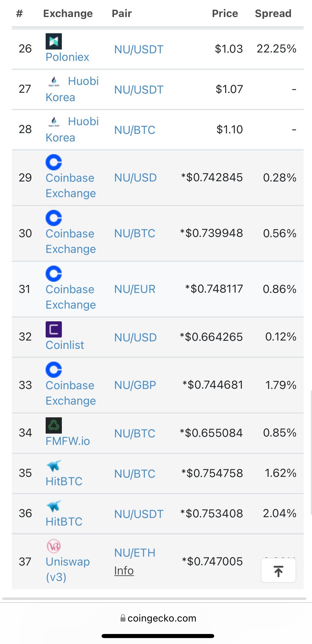Open the NU/EUR pair link
The width and height of the screenshot is (312, 644).
click(x=135, y=289)
